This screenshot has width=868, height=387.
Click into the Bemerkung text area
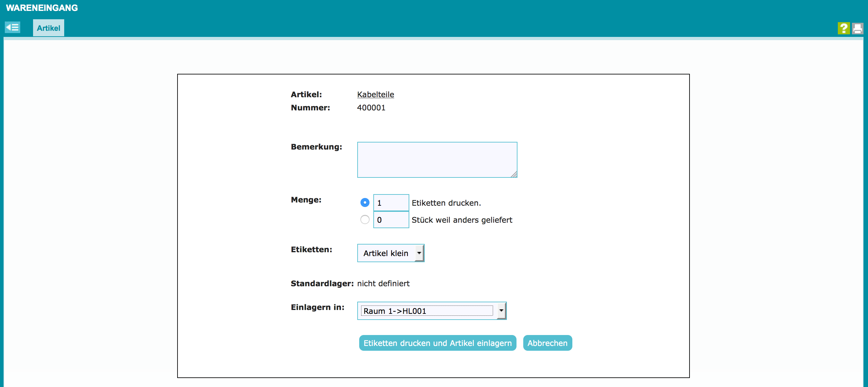[437, 159]
